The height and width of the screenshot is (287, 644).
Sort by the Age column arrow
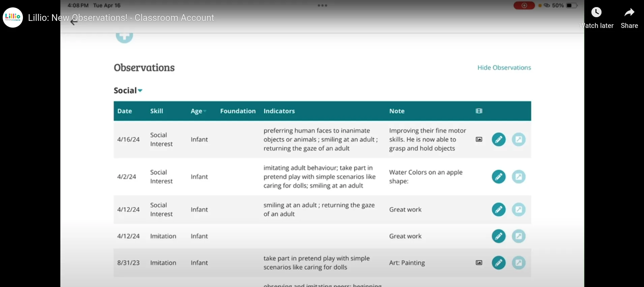205,111
